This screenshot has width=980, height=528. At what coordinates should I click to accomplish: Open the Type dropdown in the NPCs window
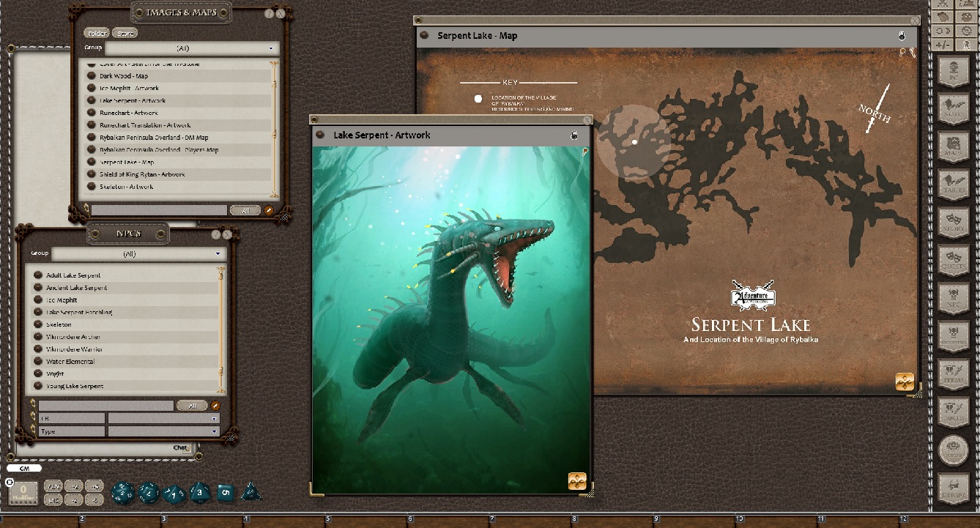[163, 431]
